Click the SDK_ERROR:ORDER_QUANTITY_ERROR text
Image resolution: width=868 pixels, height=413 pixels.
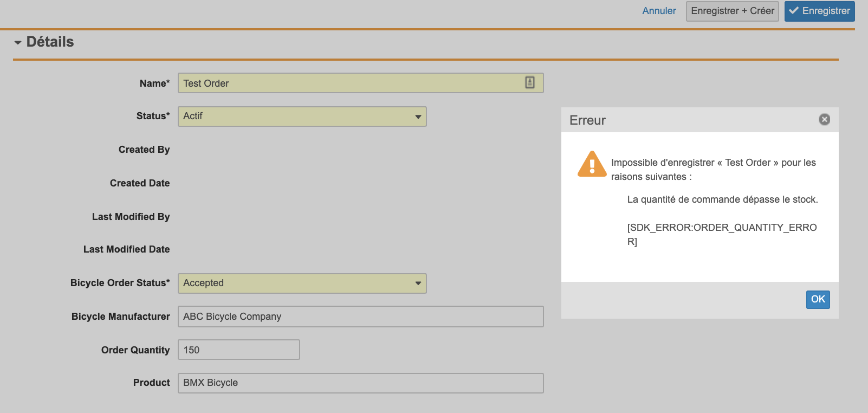pyautogui.click(x=722, y=234)
